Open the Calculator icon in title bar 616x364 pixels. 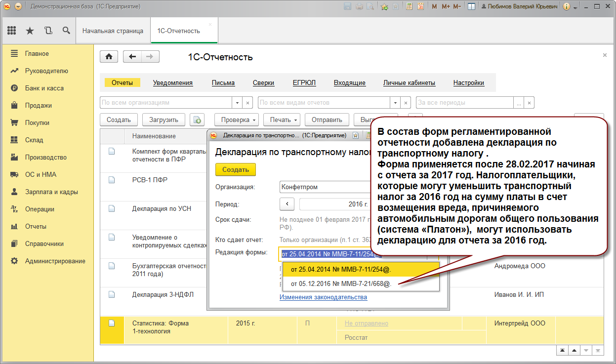click(410, 6)
